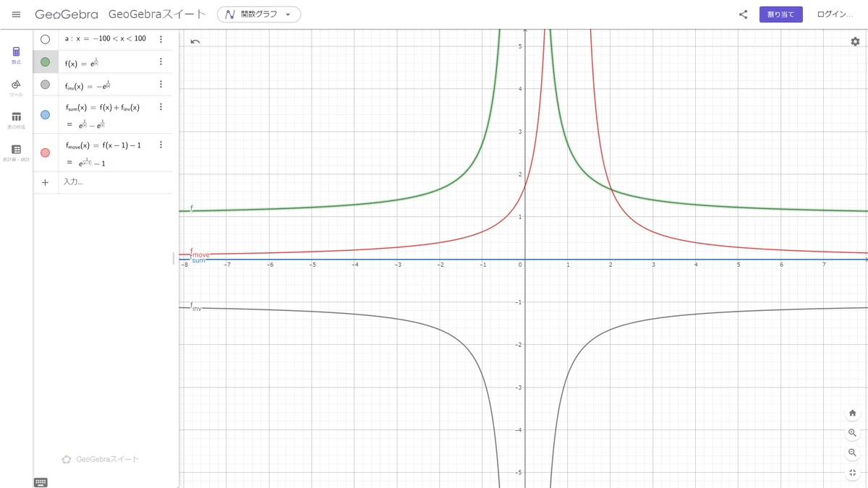Open the 表計算・統計 spreadsheet tab
Viewport: 868px width, 488px height.
coord(17,153)
